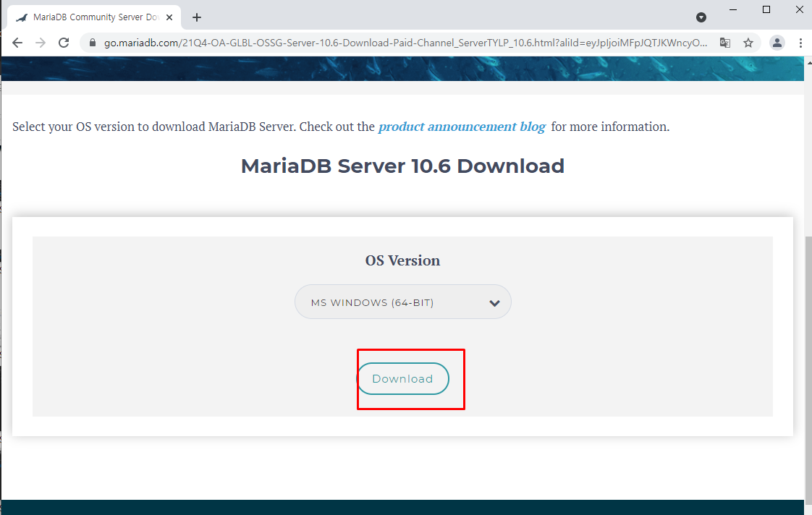Maximize the Chrome window

pyautogui.click(x=766, y=10)
